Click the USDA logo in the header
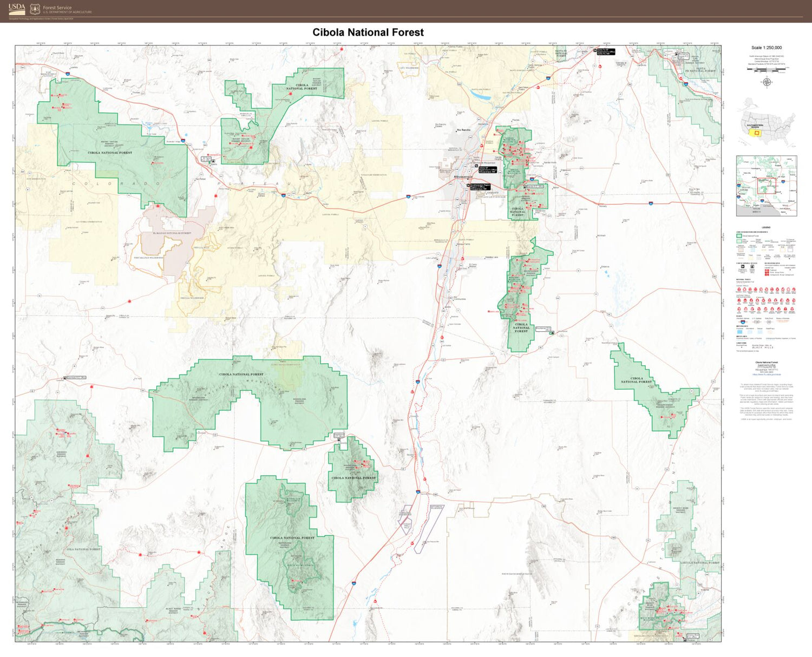Image resolution: width=812 pixels, height=657 pixels. [x=17, y=9]
